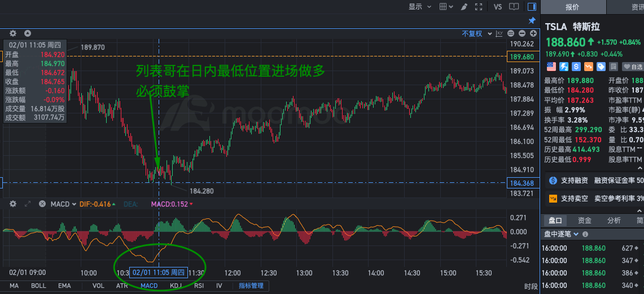Select the drawing brush tool

click(x=464, y=7)
